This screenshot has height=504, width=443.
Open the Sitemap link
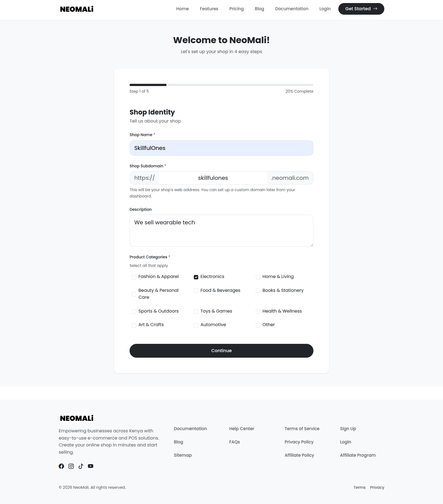tap(183, 455)
